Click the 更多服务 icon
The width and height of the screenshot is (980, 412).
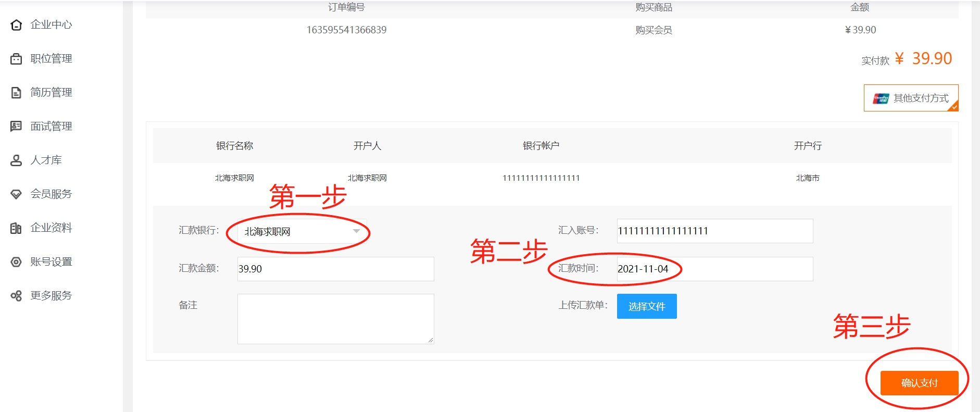(x=16, y=296)
